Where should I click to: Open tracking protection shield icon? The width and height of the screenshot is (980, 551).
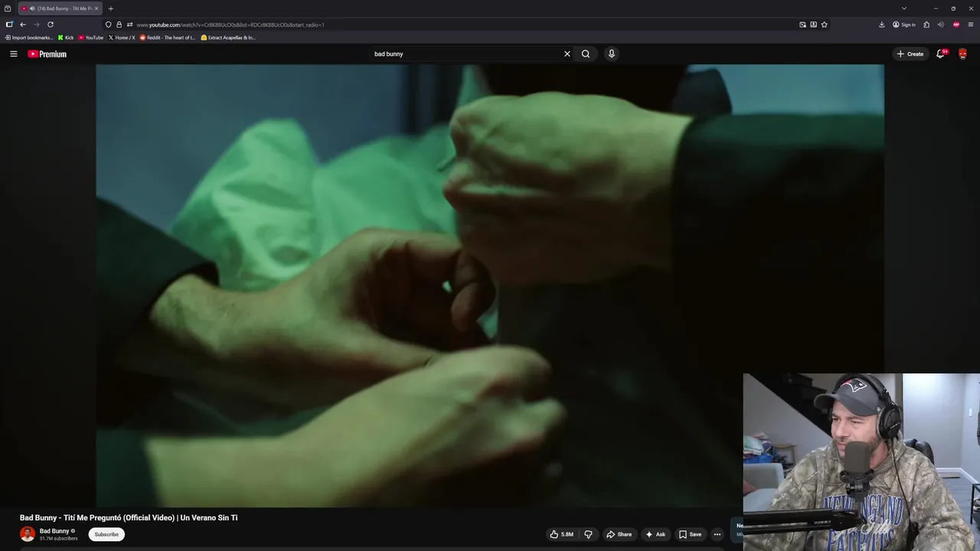point(108,24)
